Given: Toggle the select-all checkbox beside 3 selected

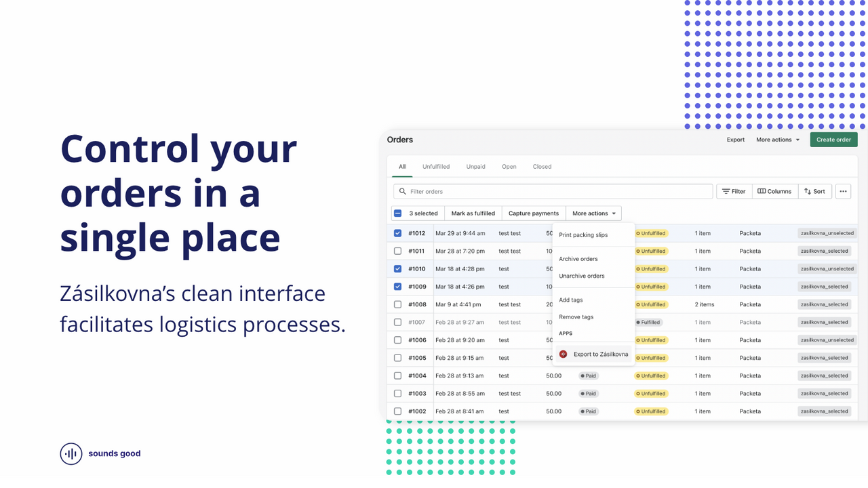Looking at the screenshot, I should 397,213.
